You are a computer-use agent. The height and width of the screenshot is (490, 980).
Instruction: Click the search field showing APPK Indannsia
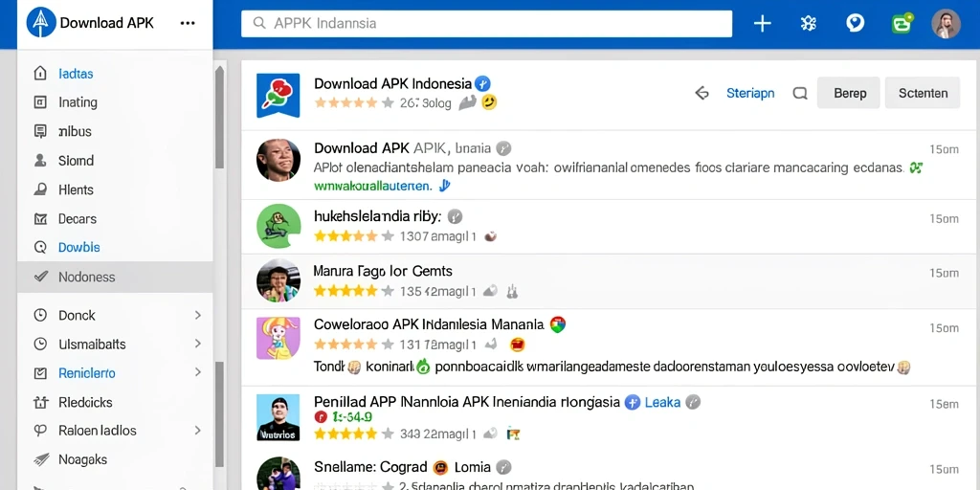[x=486, y=24]
